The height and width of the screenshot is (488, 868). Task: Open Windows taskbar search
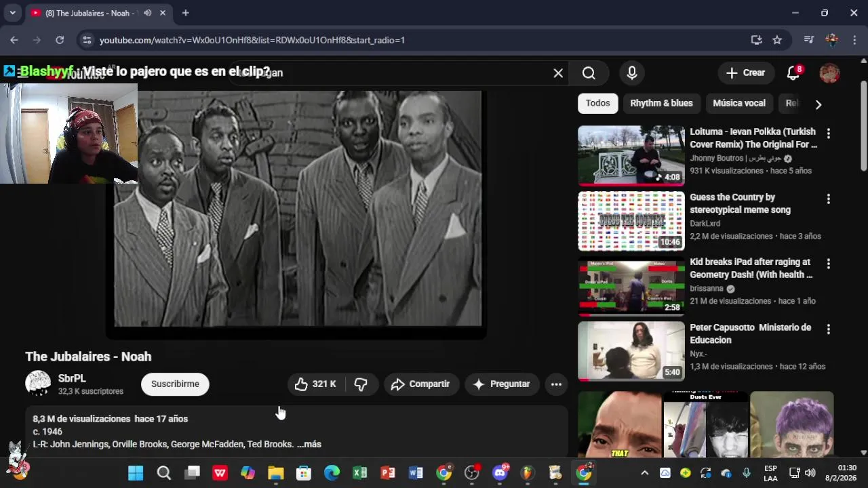[164, 473]
